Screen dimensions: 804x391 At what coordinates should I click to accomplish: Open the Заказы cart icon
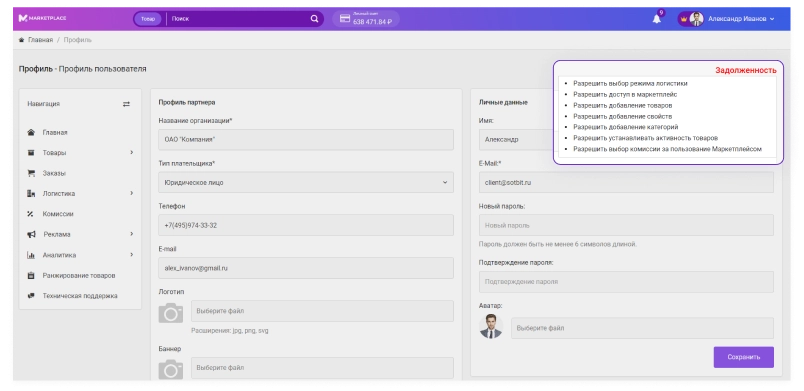tap(31, 173)
